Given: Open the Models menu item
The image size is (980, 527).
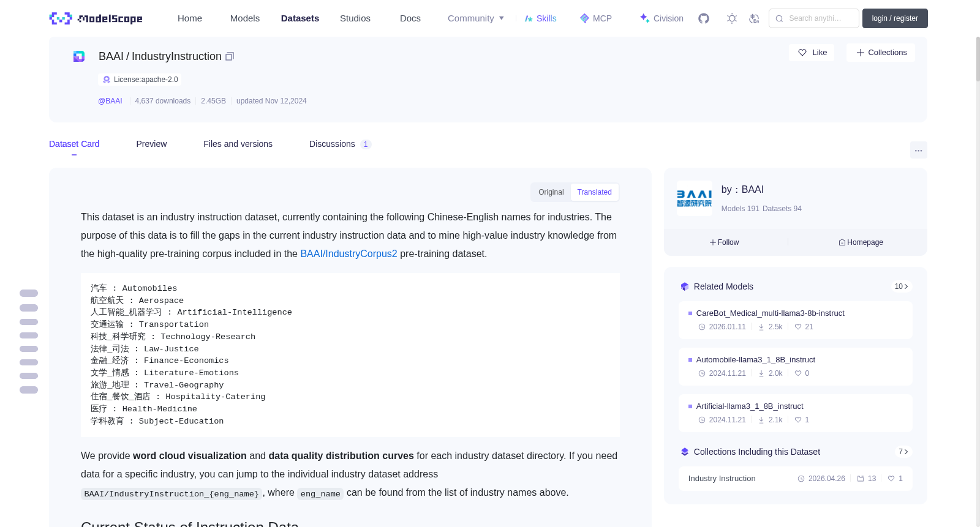Looking at the screenshot, I should (245, 18).
